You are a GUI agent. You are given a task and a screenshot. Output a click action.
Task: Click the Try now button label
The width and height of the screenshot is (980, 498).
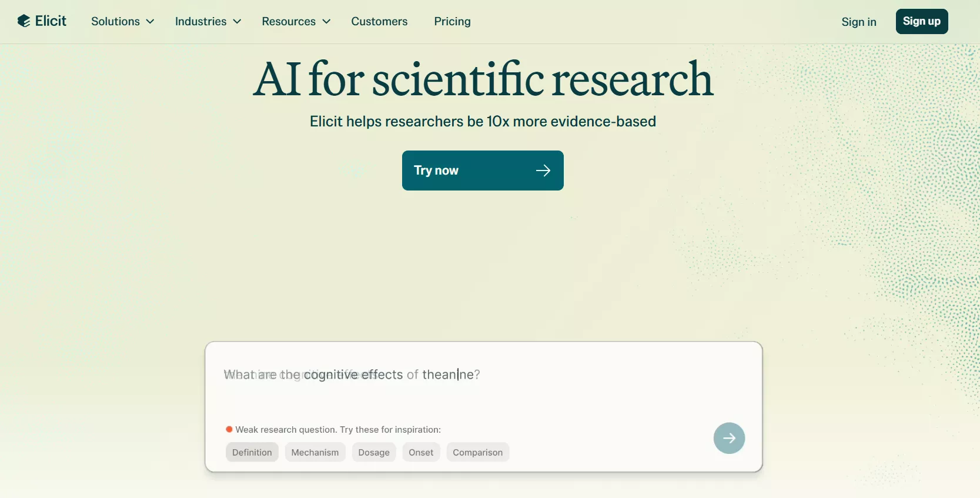[x=436, y=171]
